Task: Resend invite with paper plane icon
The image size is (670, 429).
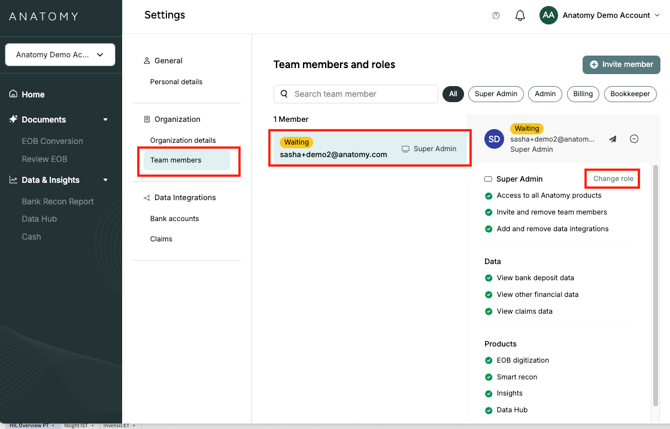Action: (x=613, y=139)
